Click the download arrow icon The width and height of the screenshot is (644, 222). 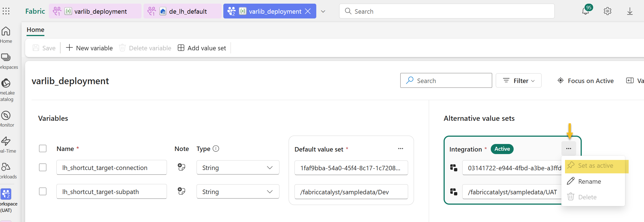630,11
